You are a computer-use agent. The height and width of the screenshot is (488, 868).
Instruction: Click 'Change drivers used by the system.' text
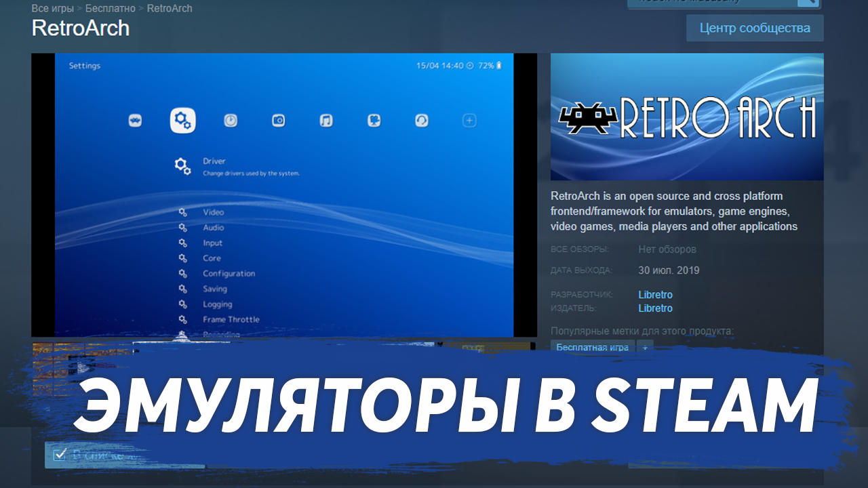pos(251,174)
